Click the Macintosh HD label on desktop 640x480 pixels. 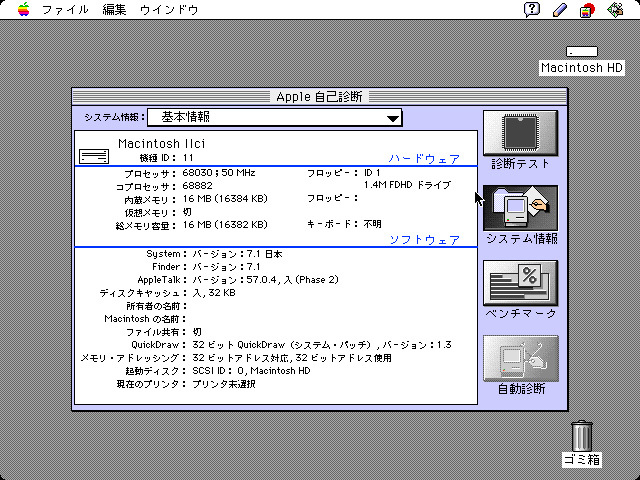click(x=582, y=68)
